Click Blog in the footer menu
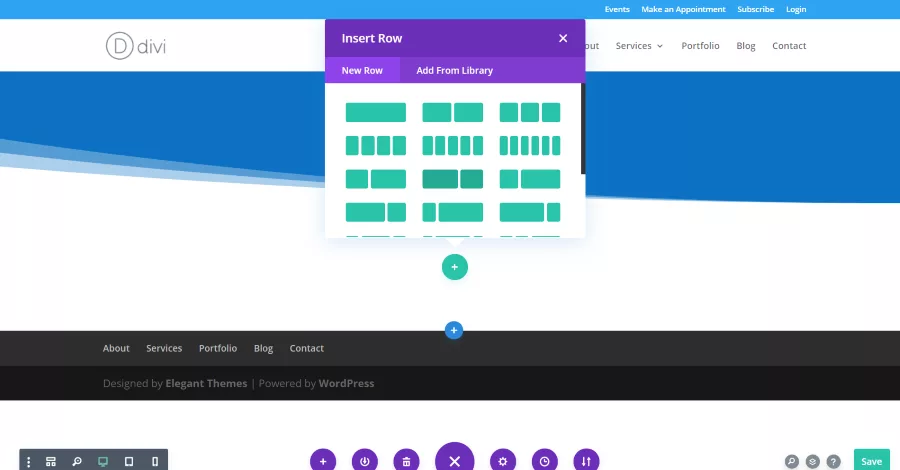Viewport: 900px width, 470px height. tap(263, 348)
